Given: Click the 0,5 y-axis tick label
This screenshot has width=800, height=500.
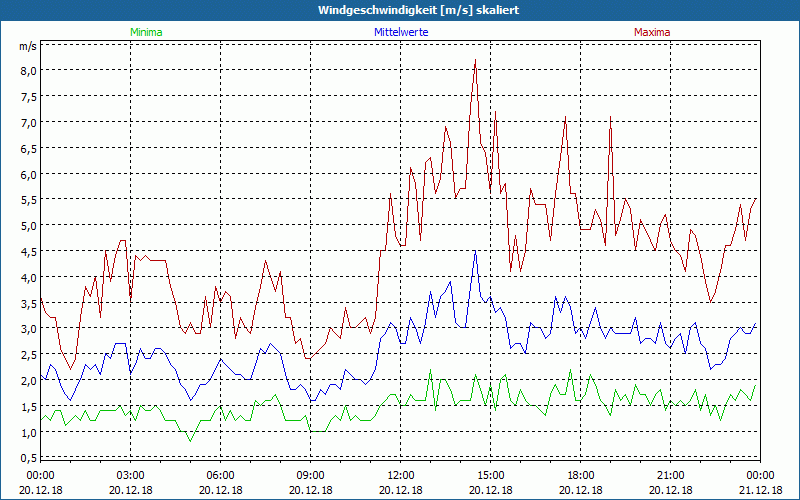Looking at the screenshot, I should coord(29,458).
